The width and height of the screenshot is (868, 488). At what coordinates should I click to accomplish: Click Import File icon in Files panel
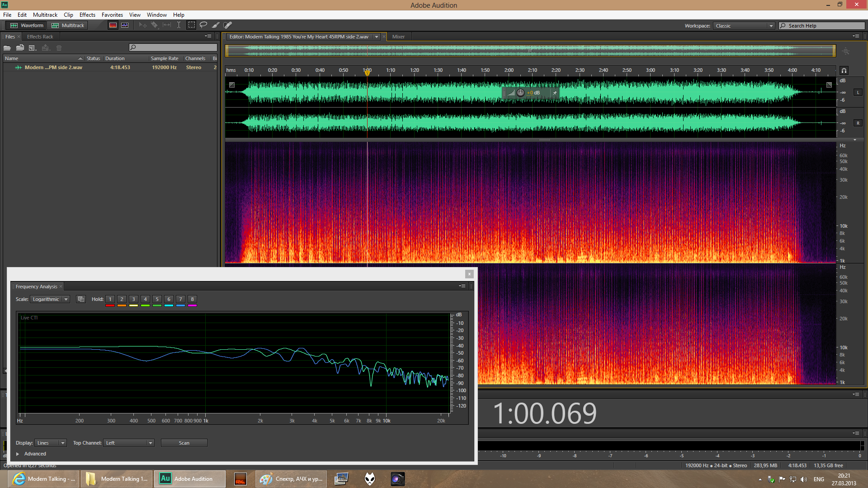(x=20, y=48)
